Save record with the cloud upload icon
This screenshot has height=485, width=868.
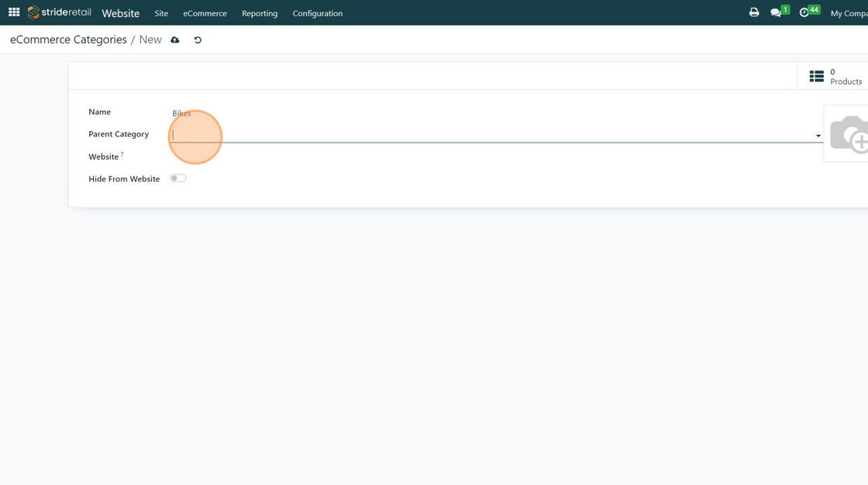175,40
